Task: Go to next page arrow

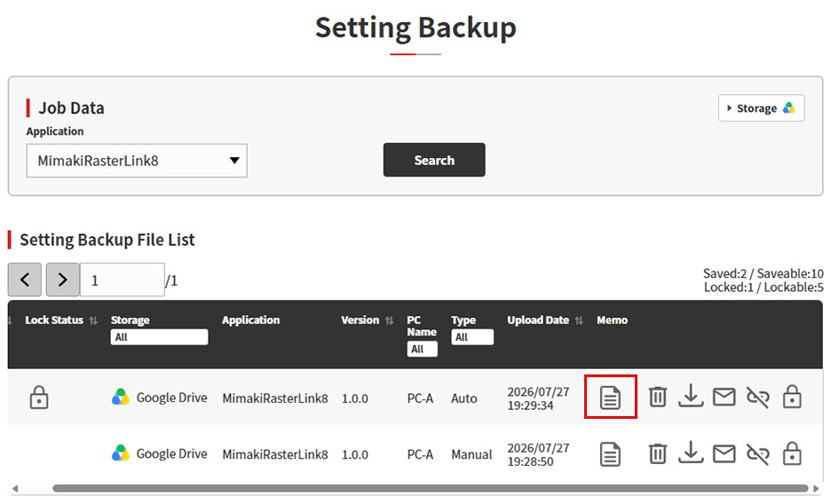Action: click(63, 280)
